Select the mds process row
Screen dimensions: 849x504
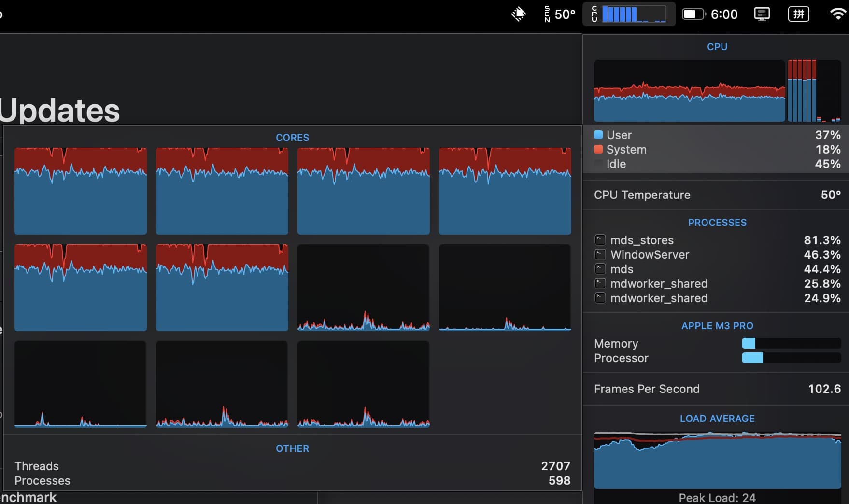(x=717, y=269)
